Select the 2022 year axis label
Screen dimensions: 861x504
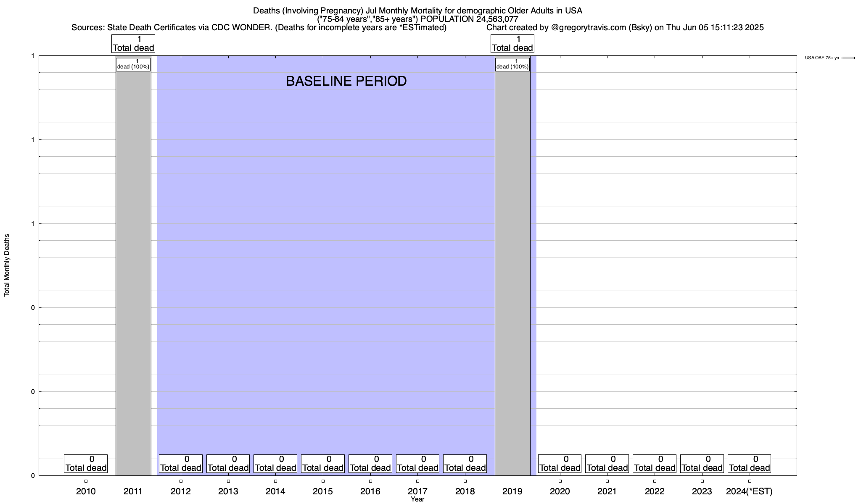coord(655,491)
